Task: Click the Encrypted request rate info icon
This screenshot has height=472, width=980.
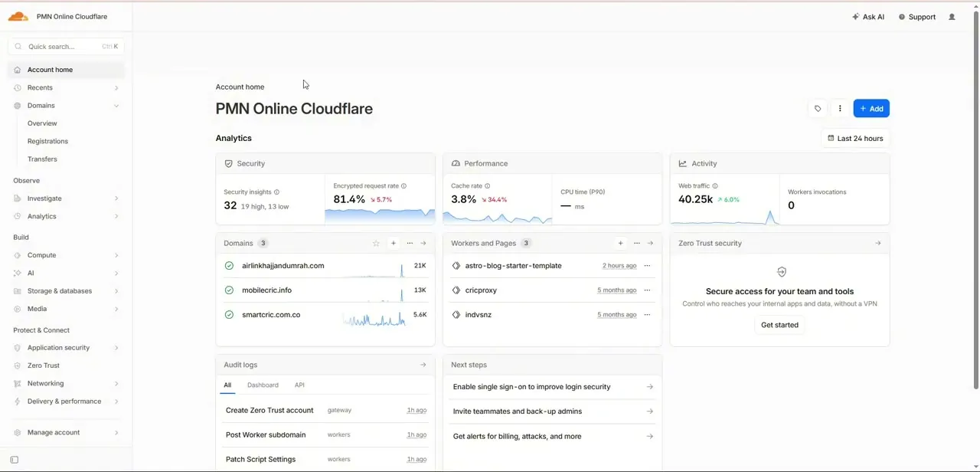Action: [x=404, y=186]
